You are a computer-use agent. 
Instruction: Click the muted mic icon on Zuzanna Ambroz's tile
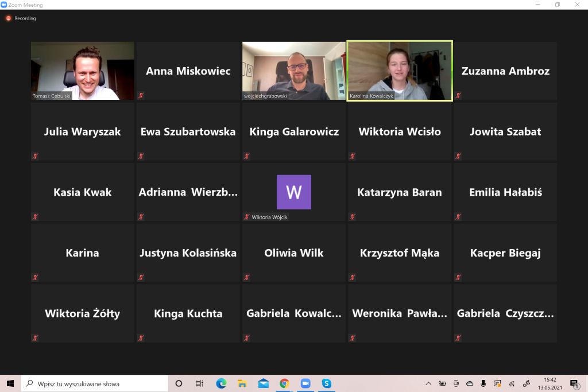click(458, 96)
